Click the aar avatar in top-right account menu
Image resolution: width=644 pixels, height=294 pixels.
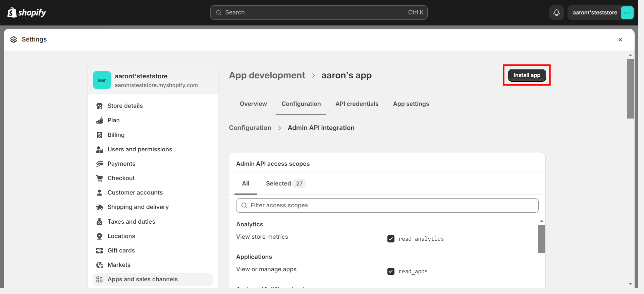(x=627, y=13)
